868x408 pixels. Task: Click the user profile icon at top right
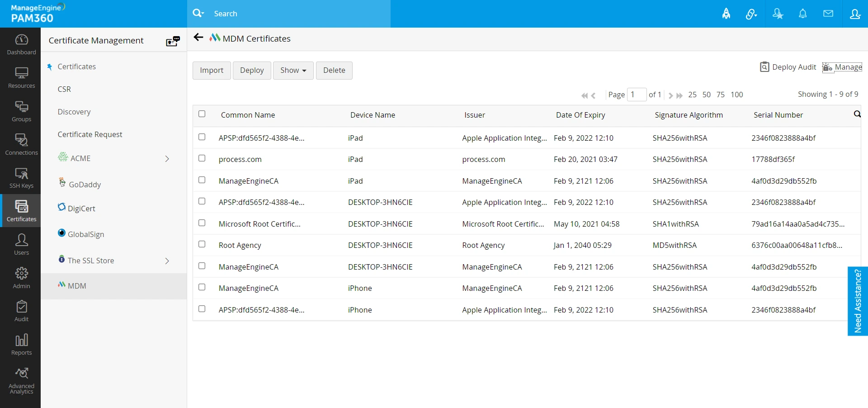pos(854,14)
